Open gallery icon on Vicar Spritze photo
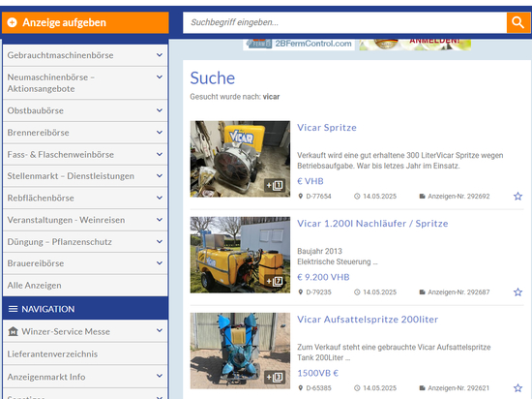The width and height of the screenshot is (532, 399). 275,185
